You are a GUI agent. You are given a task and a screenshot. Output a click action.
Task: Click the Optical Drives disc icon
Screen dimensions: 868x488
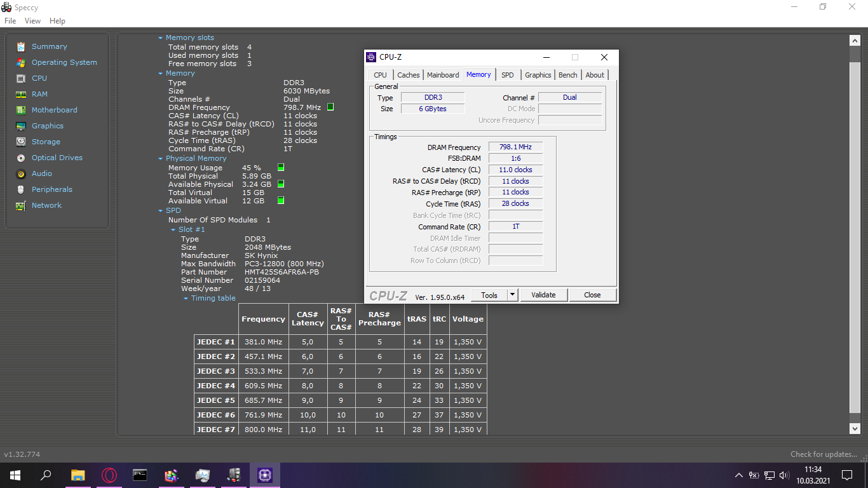tap(21, 158)
